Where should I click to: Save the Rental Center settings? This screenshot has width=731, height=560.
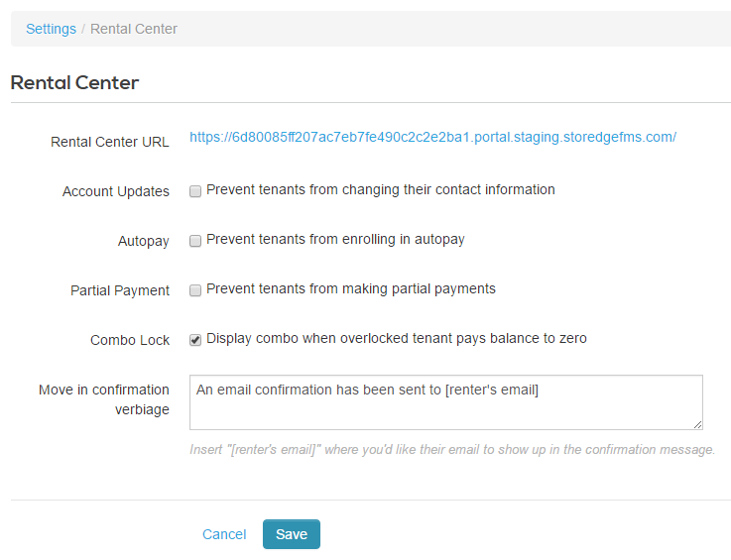coord(291,534)
